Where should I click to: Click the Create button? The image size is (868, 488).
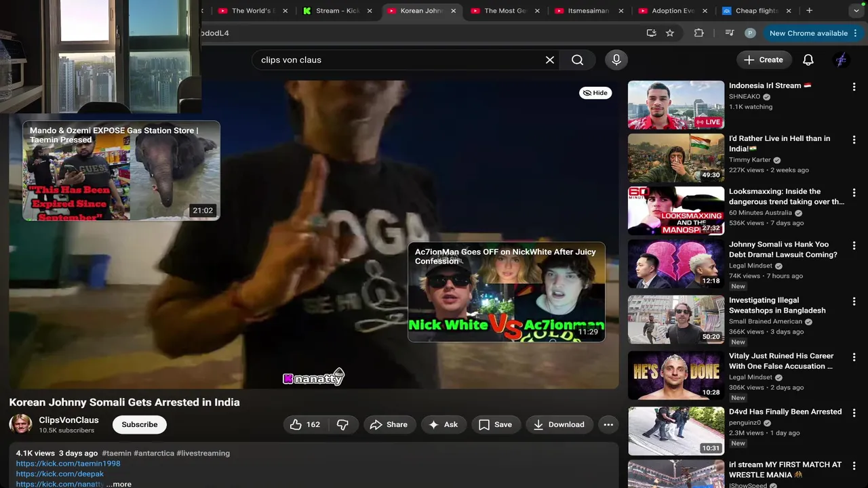click(x=764, y=60)
